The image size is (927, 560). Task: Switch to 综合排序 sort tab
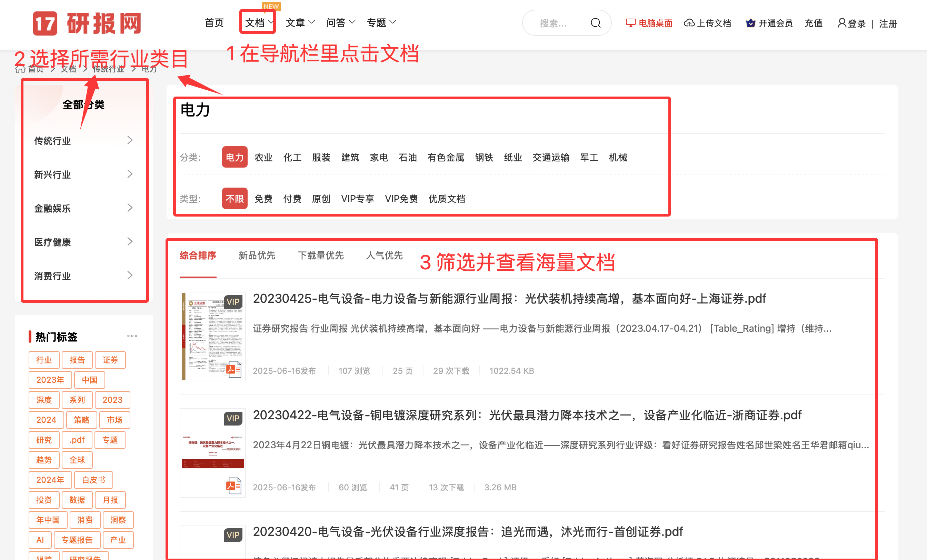(198, 256)
